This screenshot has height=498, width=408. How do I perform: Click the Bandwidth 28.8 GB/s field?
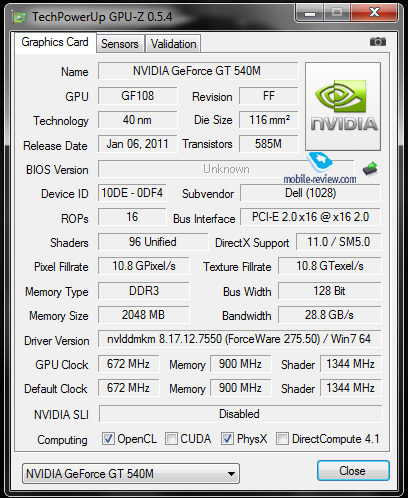(x=330, y=315)
